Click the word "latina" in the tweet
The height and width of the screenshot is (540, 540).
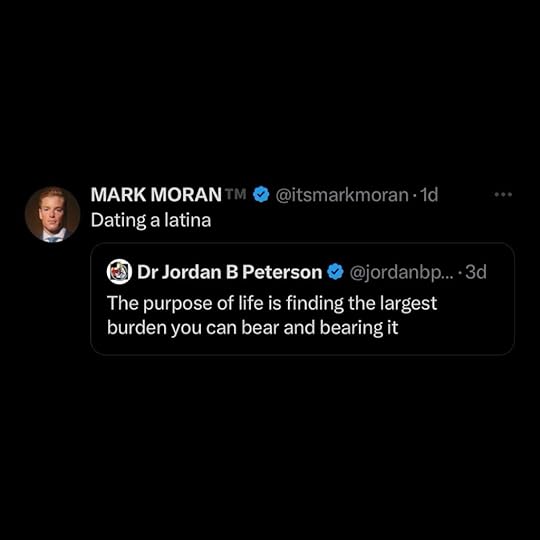click(188, 220)
